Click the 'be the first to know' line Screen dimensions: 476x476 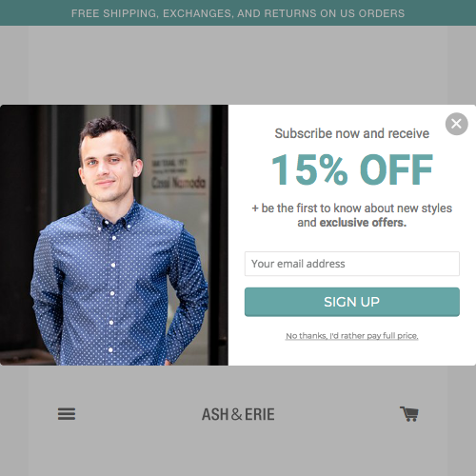pyautogui.click(x=352, y=208)
